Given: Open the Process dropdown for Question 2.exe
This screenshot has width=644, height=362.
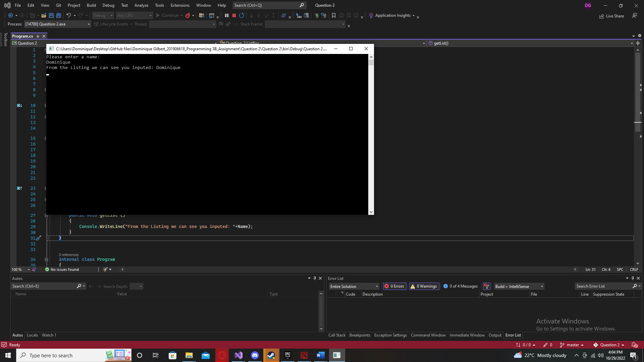Looking at the screenshot, I should pyautogui.click(x=89, y=24).
